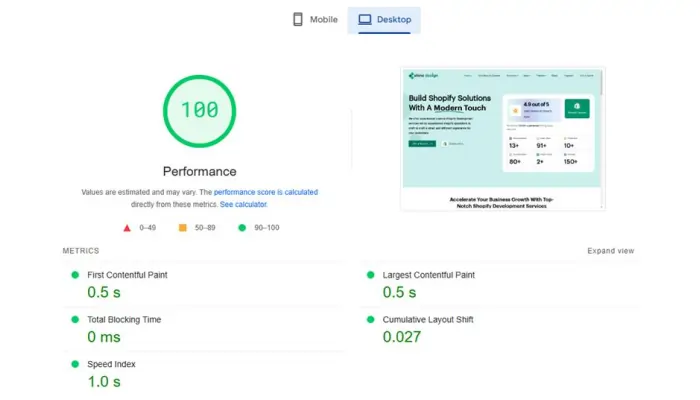Image resolution: width=700 pixels, height=400 pixels.
Task: Click the green circle 90–100 legend icon
Action: [242, 228]
